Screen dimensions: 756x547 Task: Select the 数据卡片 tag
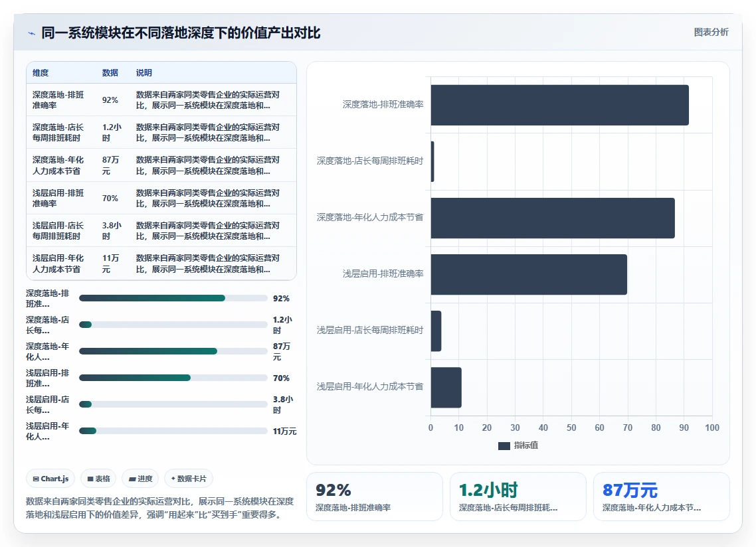[x=189, y=479]
